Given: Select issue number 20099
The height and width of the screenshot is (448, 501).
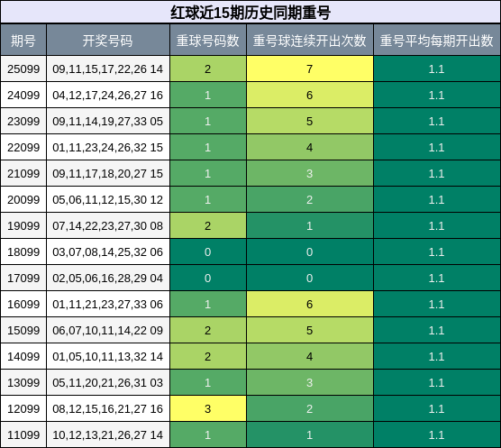Looking at the screenshot, I should click(x=23, y=200).
